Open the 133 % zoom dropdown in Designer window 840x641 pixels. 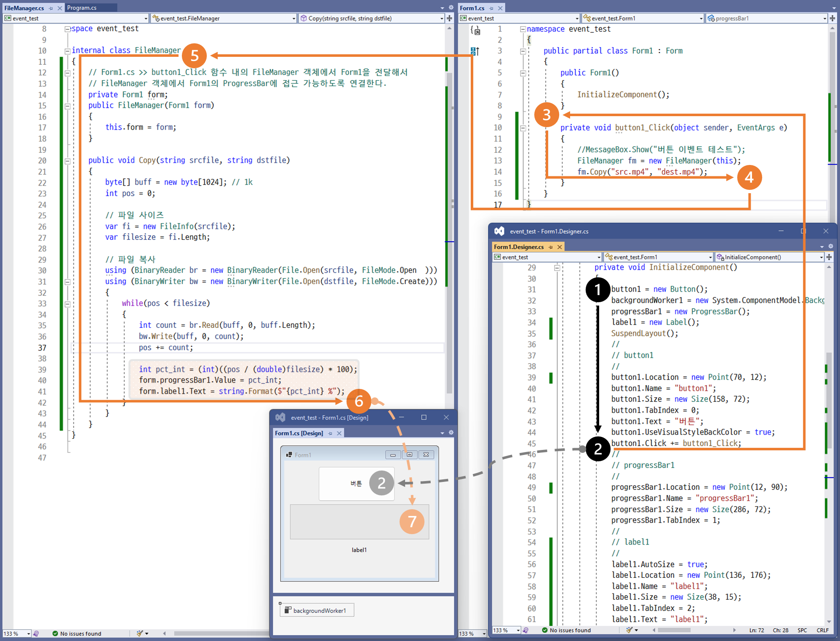coord(518,630)
